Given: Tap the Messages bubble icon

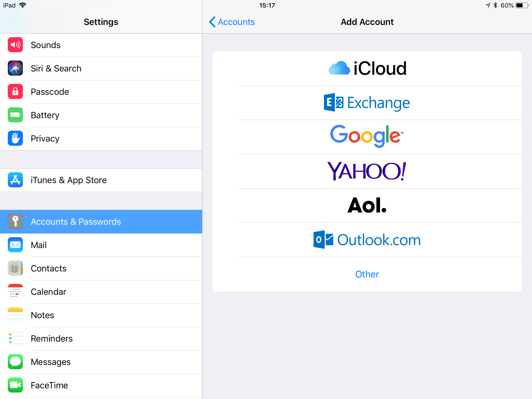Looking at the screenshot, I should [x=15, y=362].
